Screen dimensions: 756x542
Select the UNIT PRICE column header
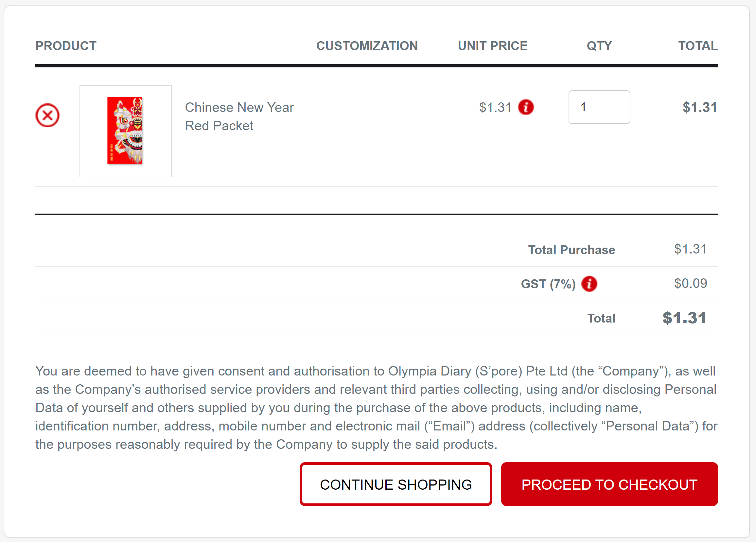click(492, 46)
